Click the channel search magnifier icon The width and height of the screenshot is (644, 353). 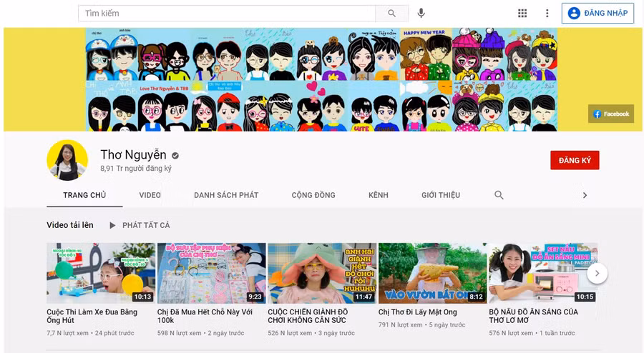click(499, 195)
